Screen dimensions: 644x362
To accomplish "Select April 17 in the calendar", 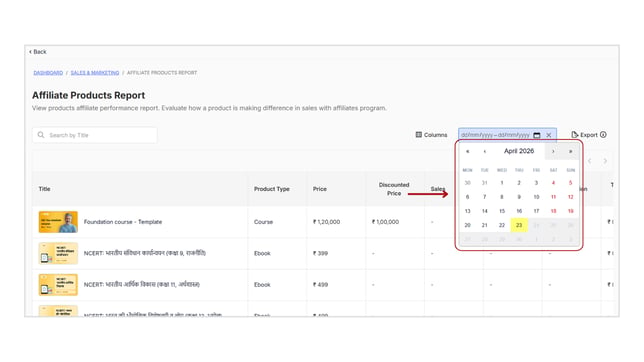I will point(536,211).
